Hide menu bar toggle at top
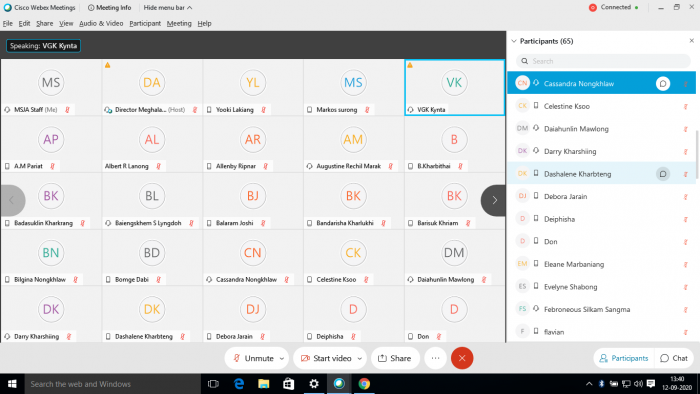The image size is (700, 394). pyautogui.click(x=167, y=8)
